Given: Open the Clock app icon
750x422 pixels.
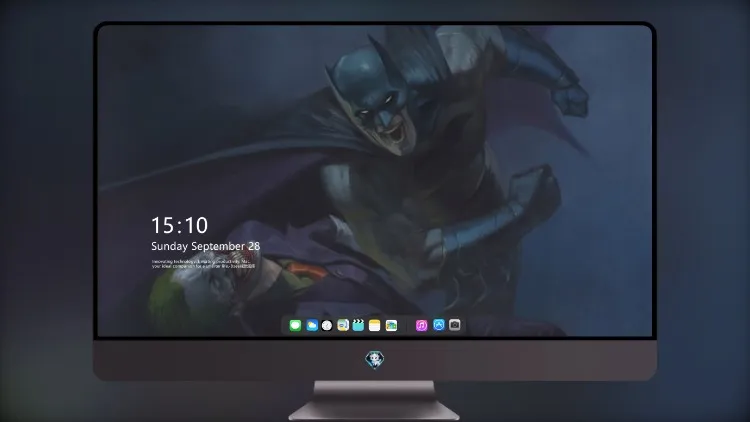Looking at the screenshot, I should [327, 325].
